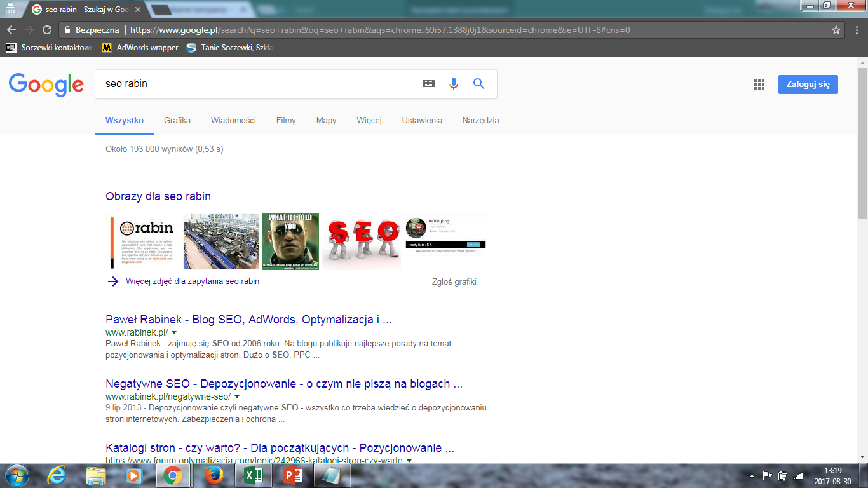Open the Paweł Rabinek - Blog SEO result
This screenshot has width=868, height=488.
point(248,319)
